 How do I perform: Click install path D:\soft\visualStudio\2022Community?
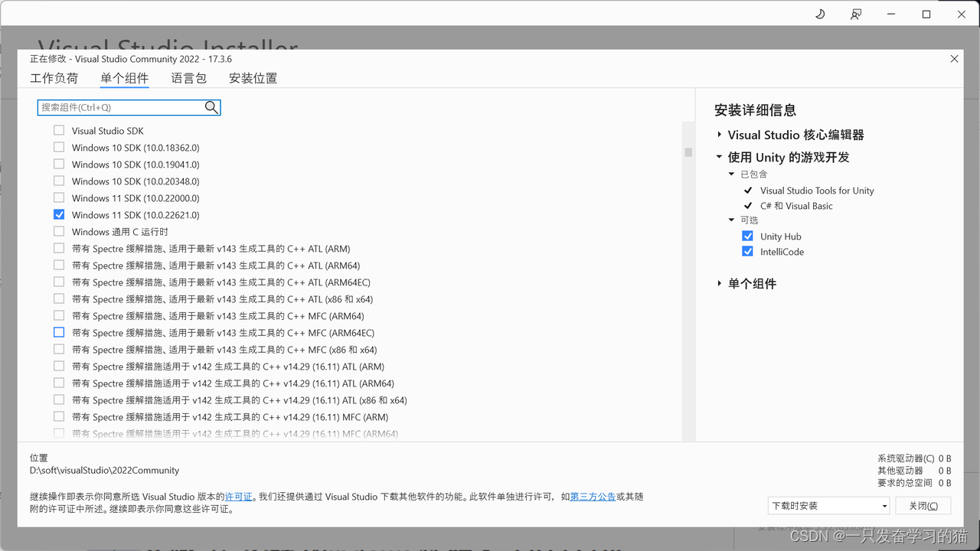coord(104,471)
